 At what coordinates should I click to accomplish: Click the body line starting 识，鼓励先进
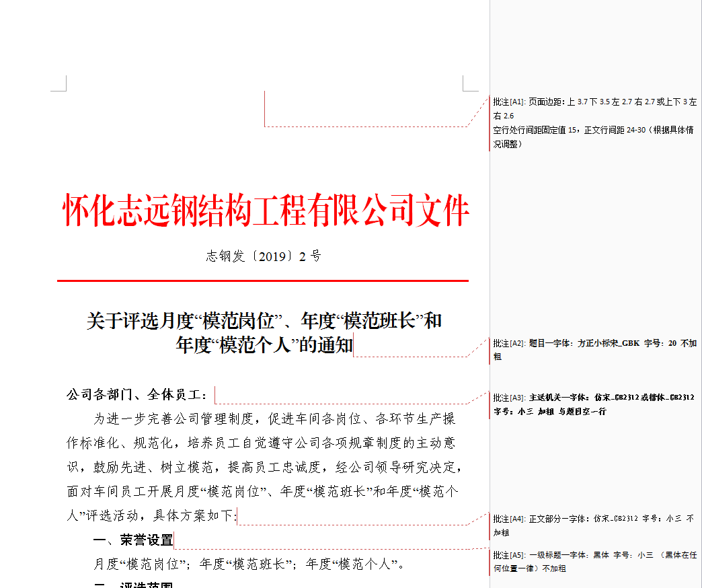click(264, 467)
